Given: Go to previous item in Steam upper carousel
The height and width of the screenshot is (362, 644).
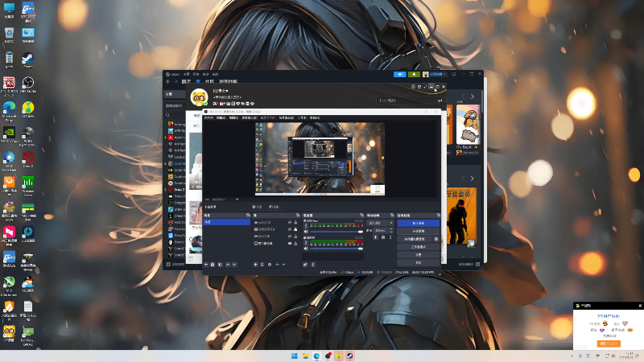Looking at the screenshot, I should click(464, 97).
